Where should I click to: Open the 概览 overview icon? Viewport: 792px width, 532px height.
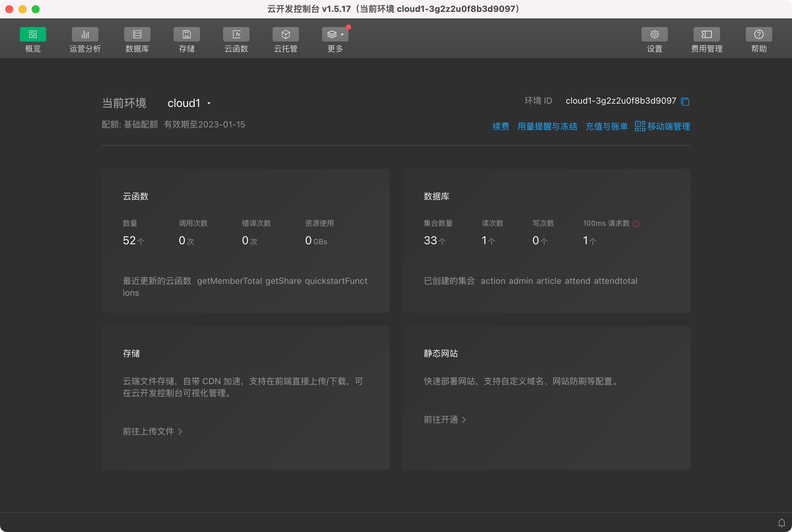pyautogui.click(x=33, y=34)
